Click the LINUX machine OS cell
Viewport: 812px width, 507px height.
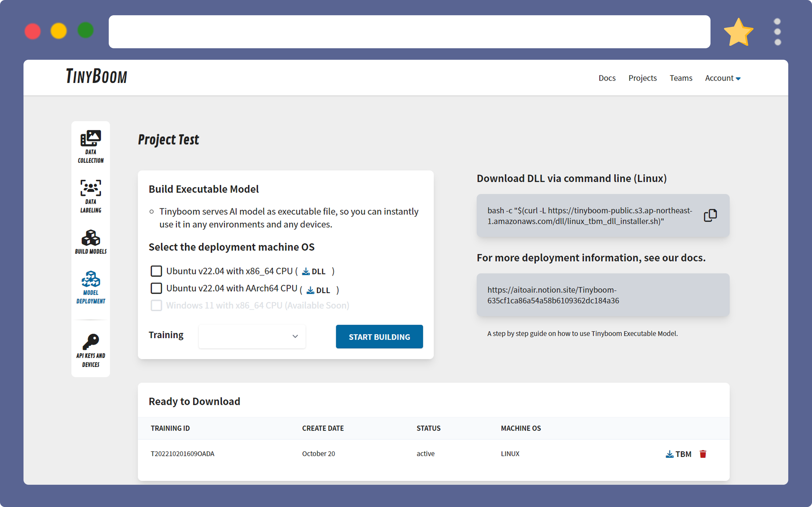click(510, 454)
